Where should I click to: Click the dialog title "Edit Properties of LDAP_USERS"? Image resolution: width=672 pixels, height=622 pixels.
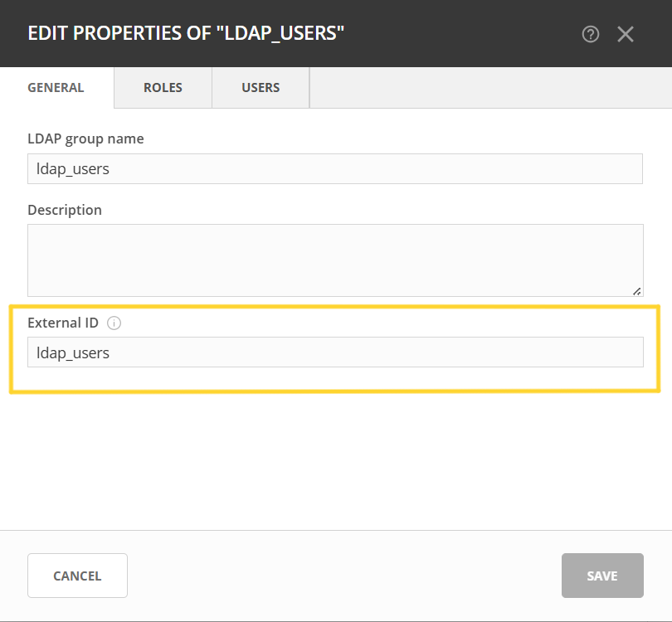[186, 34]
